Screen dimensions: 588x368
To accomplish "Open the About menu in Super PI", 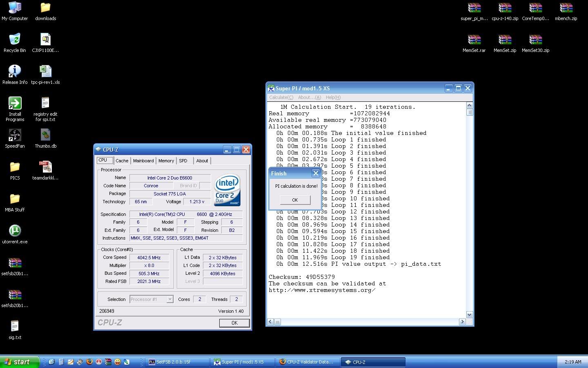I will point(309,97).
